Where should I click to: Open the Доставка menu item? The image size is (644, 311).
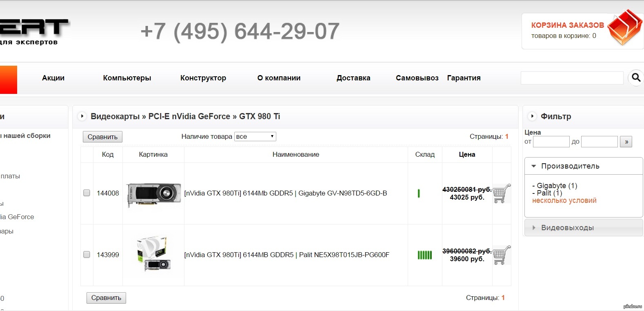click(353, 78)
